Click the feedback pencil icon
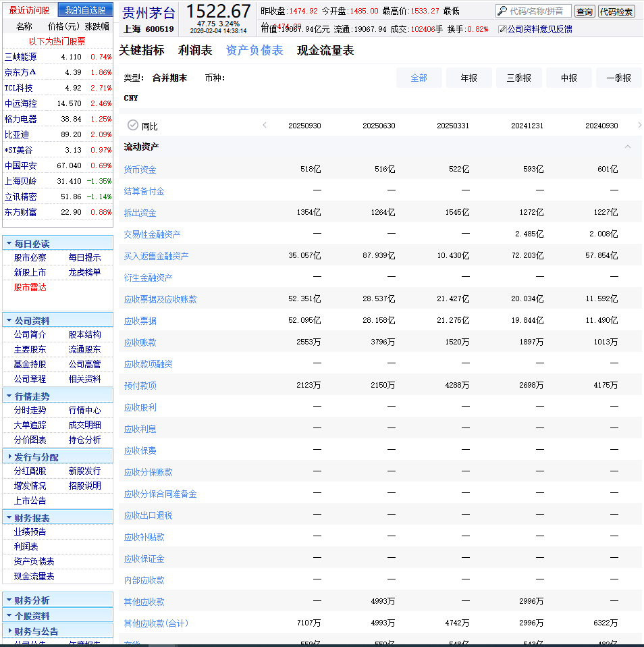644x647 pixels. coord(502,29)
